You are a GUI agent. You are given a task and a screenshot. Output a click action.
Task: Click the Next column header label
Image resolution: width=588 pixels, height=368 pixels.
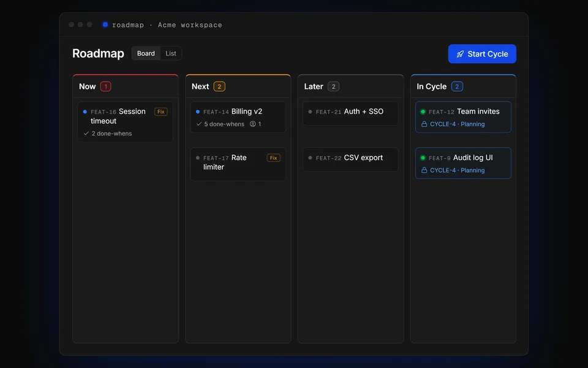pos(200,86)
